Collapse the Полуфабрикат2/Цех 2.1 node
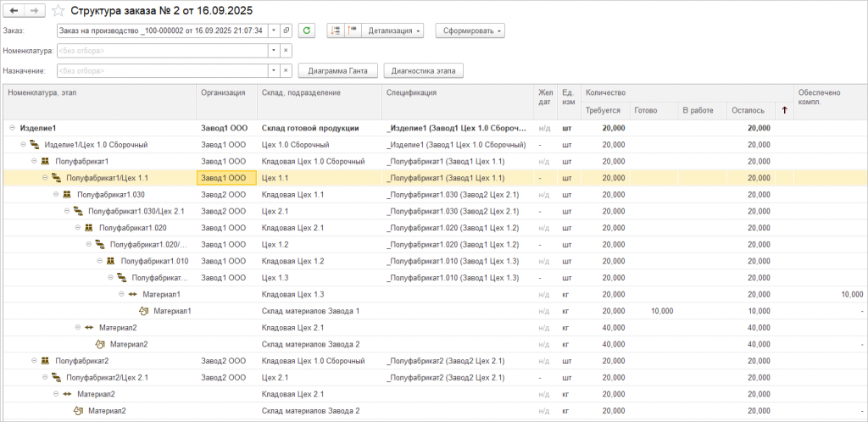 [x=46, y=377]
